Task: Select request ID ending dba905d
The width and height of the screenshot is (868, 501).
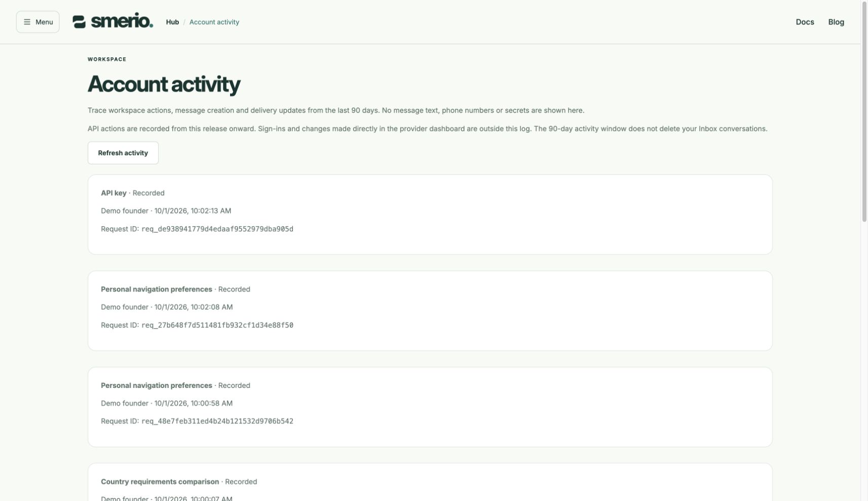Action: (x=217, y=229)
